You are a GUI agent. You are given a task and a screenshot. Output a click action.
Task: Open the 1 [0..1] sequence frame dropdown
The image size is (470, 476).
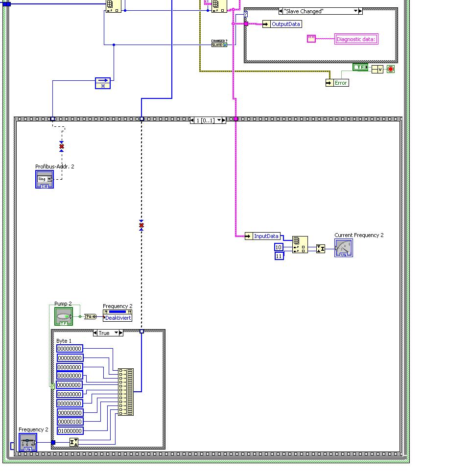[219, 120]
